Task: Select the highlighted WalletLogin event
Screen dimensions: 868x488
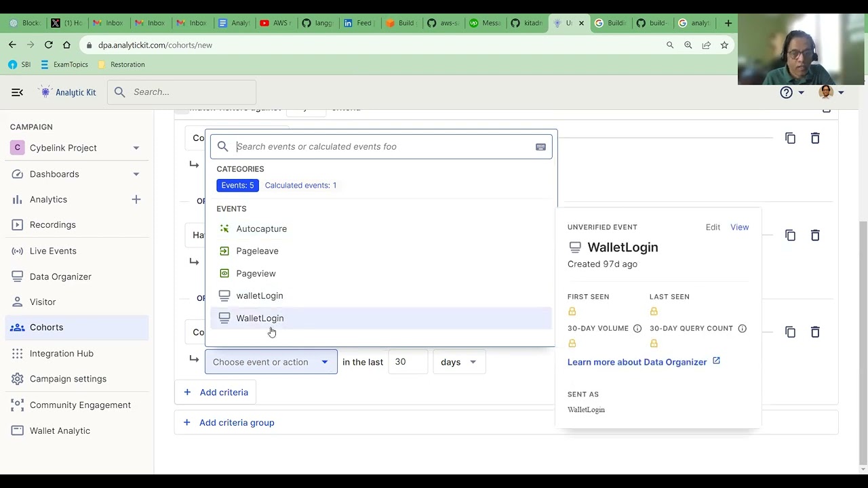Action: click(x=381, y=319)
